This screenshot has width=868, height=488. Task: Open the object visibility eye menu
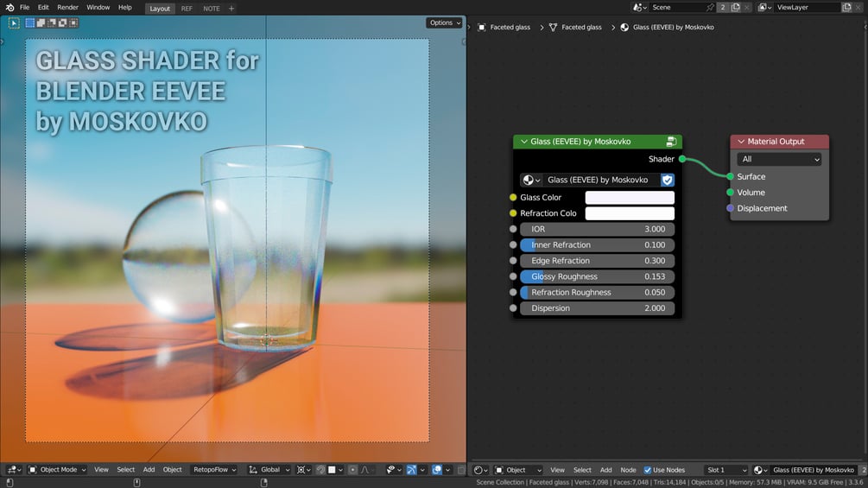(x=393, y=470)
